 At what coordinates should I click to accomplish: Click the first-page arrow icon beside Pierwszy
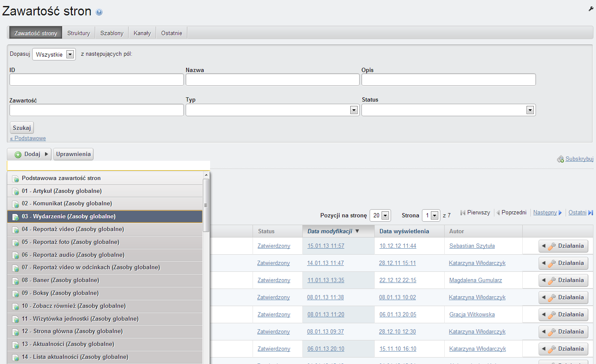463,213
